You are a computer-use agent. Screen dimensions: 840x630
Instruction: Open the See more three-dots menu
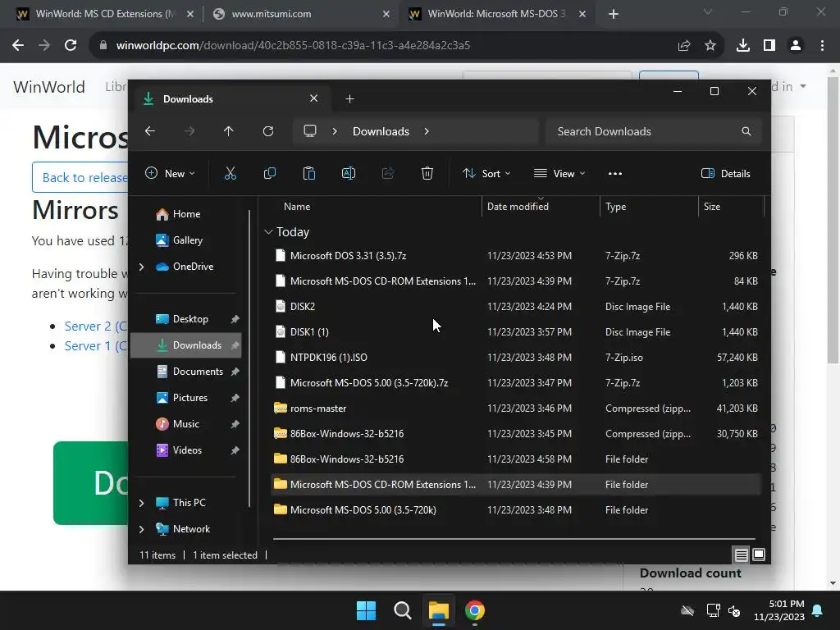(x=615, y=174)
